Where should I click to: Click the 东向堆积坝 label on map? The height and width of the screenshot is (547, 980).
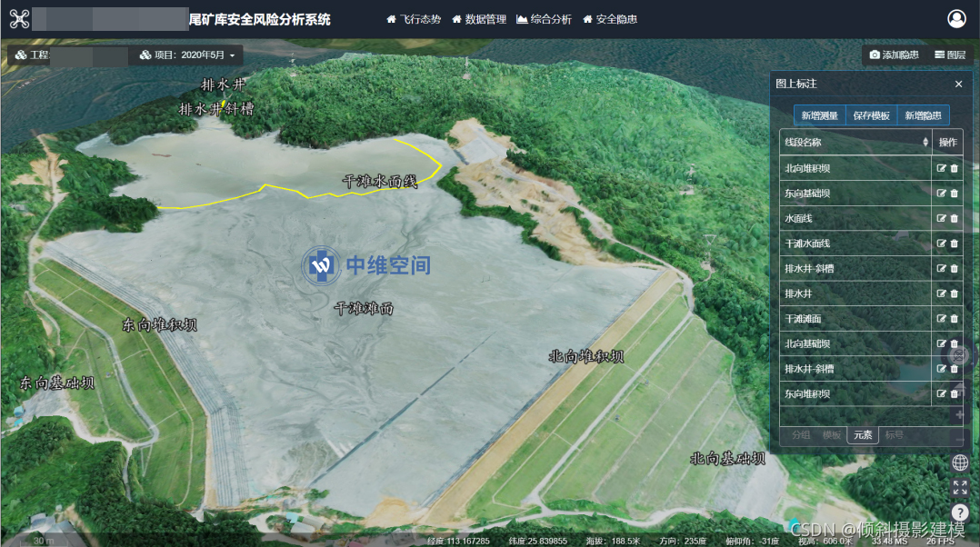click(x=159, y=324)
